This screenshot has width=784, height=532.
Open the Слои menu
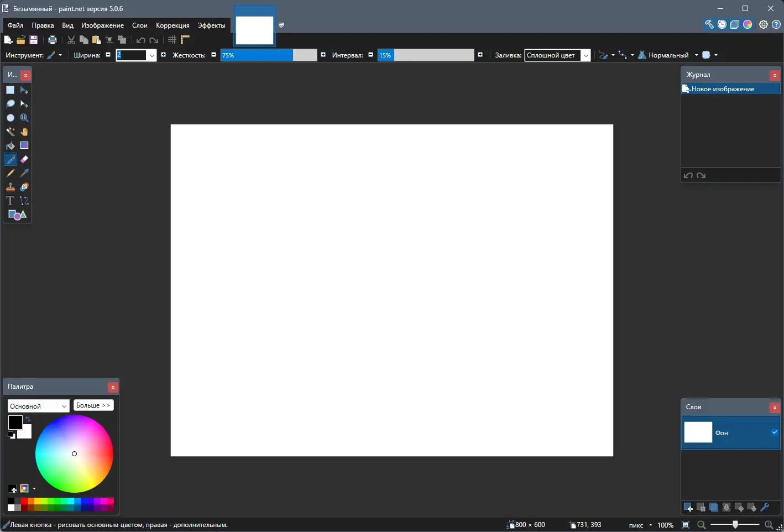140,25
